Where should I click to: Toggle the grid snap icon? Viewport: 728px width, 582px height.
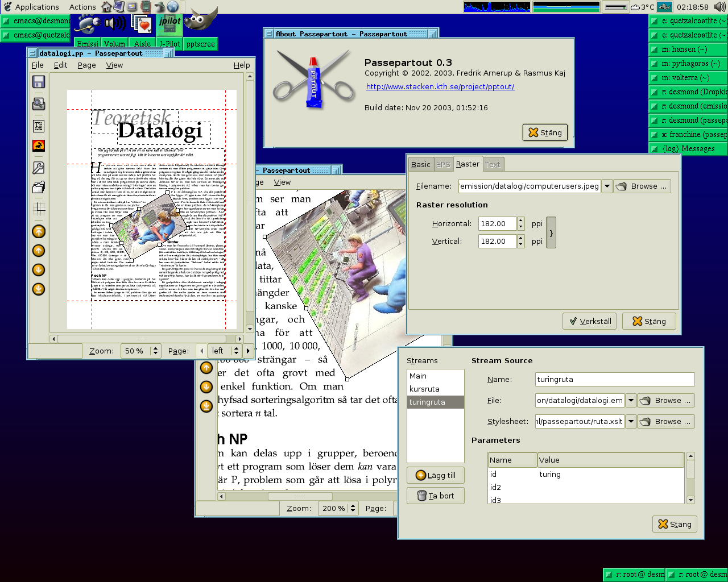[x=39, y=209]
